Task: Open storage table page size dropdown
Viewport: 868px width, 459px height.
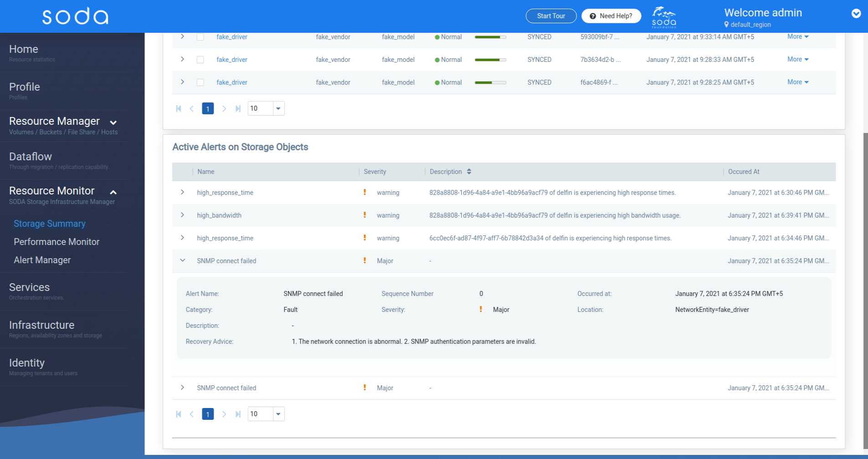Action: pyautogui.click(x=278, y=108)
